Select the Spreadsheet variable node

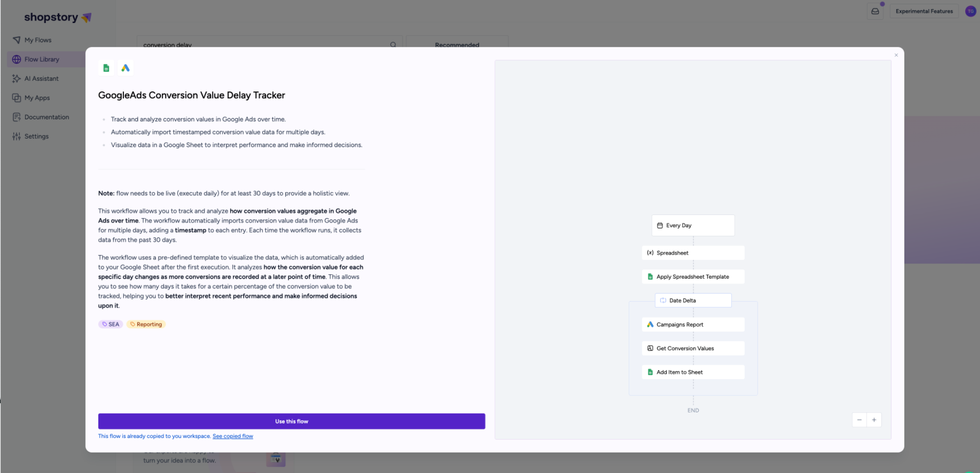pyautogui.click(x=693, y=253)
